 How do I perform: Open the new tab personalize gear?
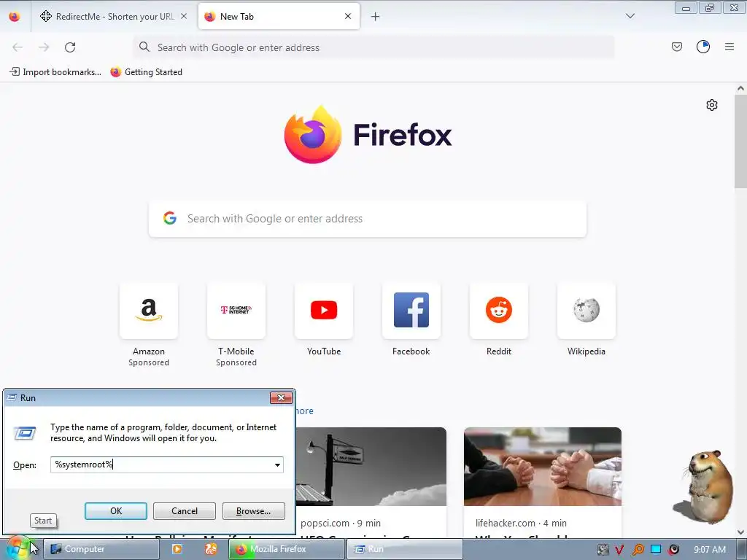pyautogui.click(x=712, y=105)
